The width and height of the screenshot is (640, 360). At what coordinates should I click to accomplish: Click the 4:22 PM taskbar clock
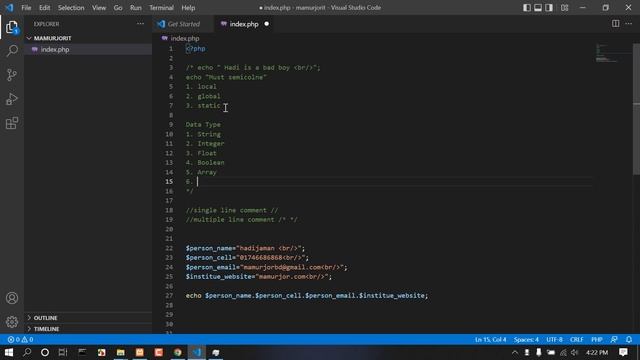pyautogui.click(x=597, y=352)
